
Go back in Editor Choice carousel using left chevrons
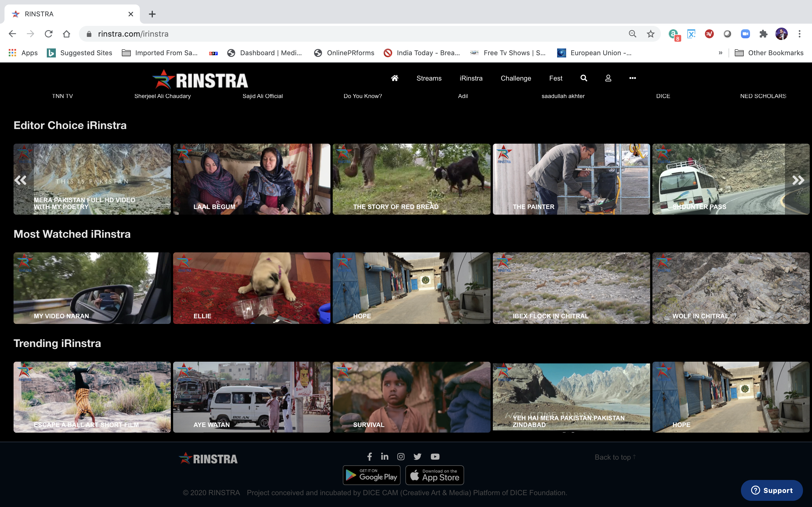pos(21,180)
